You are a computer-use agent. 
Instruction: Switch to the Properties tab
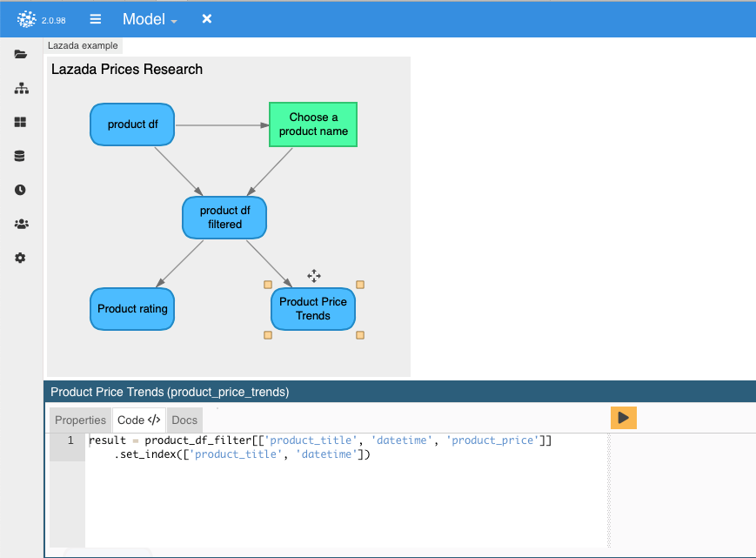pyautogui.click(x=79, y=420)
